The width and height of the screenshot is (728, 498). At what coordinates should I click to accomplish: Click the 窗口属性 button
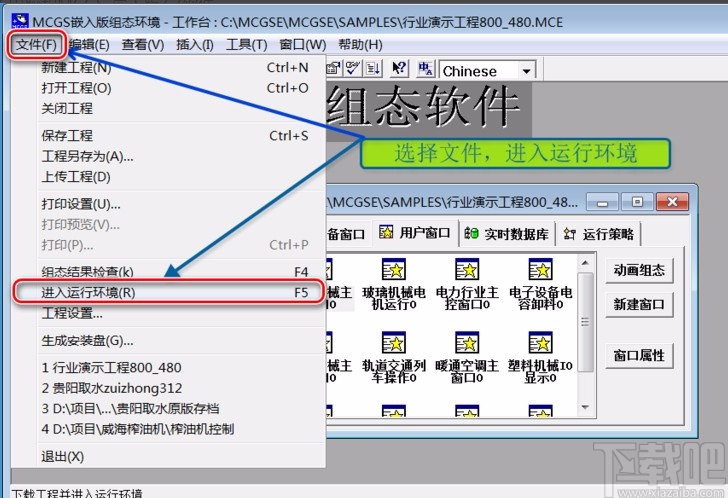(639, 356)
